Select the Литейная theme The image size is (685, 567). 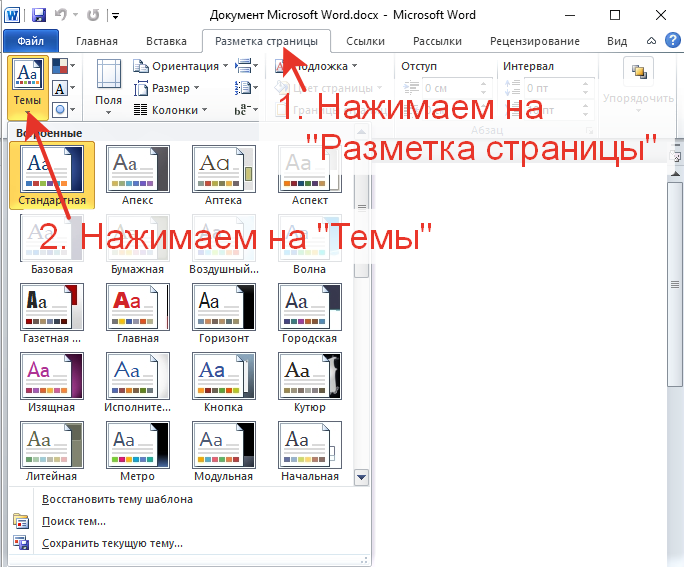point(52,451)
